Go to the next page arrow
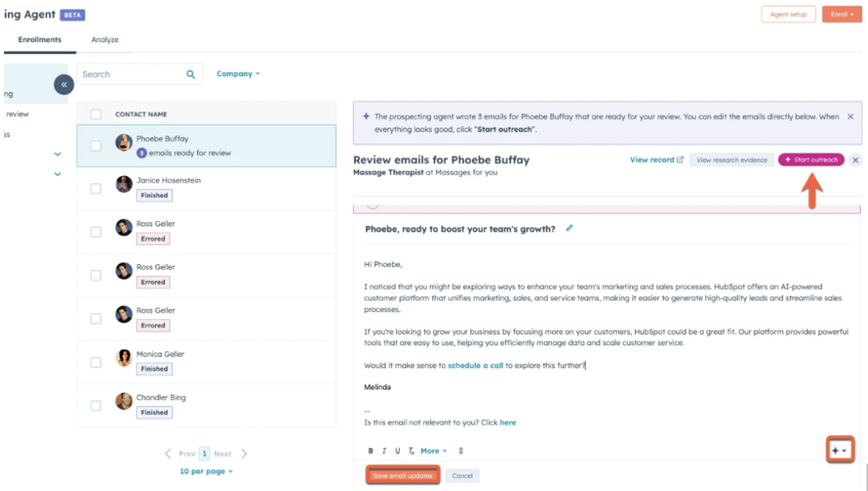 coord(244,454)
